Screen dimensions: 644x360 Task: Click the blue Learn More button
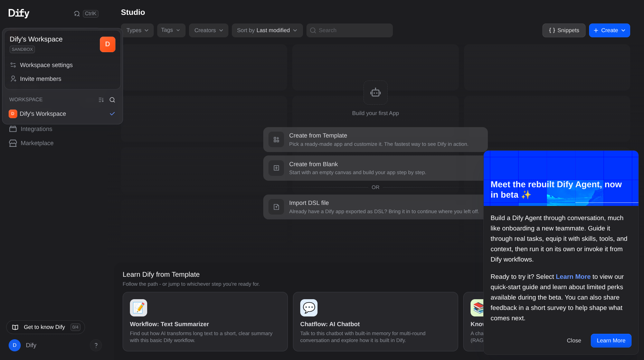click(611, 341)
